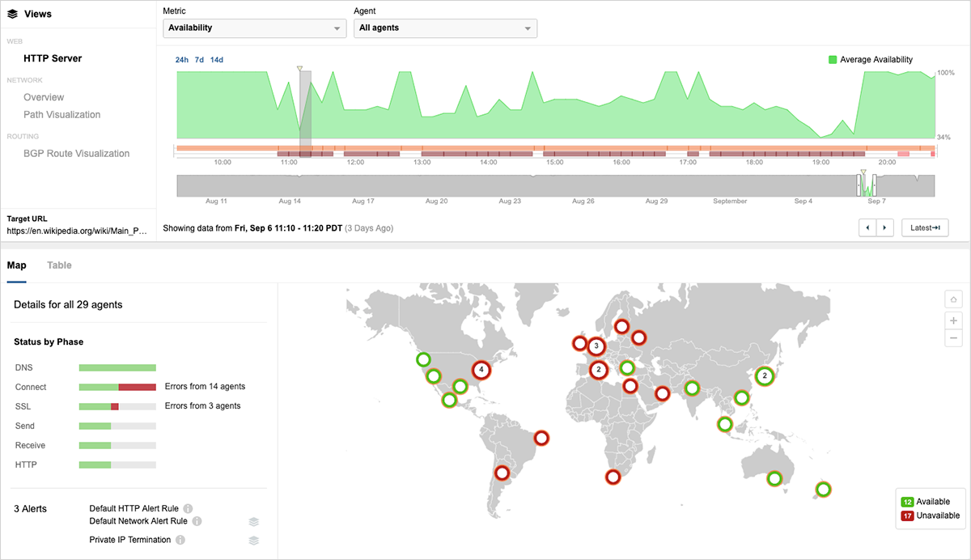971x560 pixels.
Task: Select the 7d time range link
Action: 199,60
